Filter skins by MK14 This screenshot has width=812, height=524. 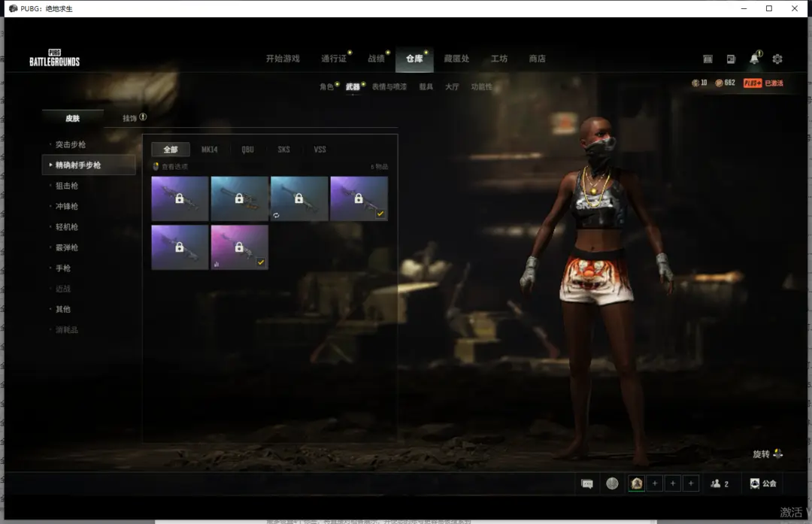click(209, 150)
